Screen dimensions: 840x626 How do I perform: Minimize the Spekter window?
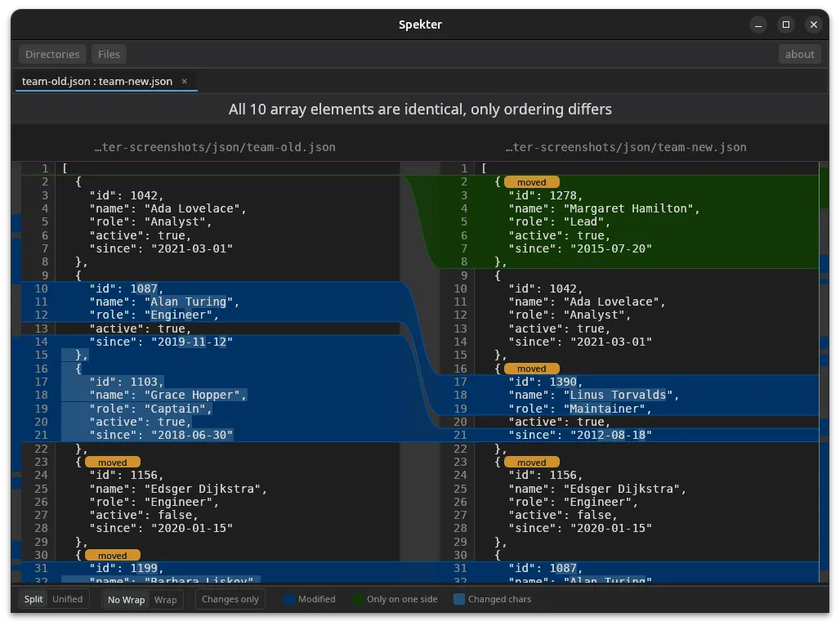758,25
